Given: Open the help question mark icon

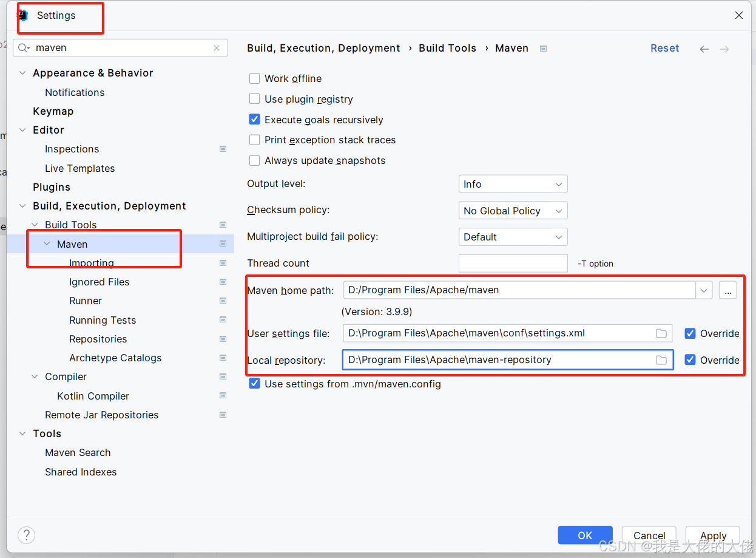Looking at the screenshot, I should coord(26,535).
